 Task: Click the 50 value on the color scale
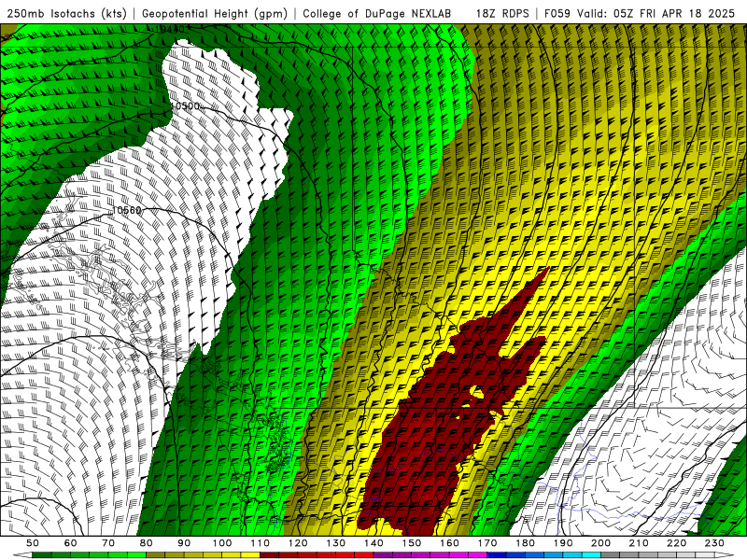click(x=33, y=543)
